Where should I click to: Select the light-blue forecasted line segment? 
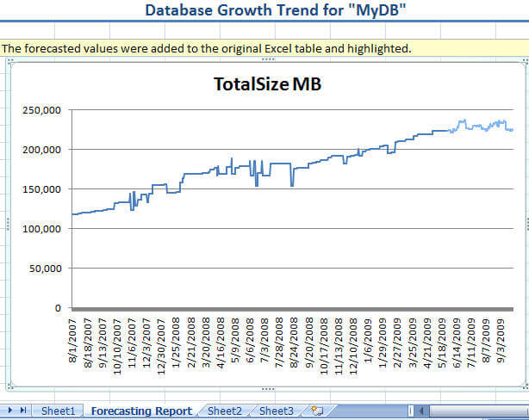[x=476, y=127]
